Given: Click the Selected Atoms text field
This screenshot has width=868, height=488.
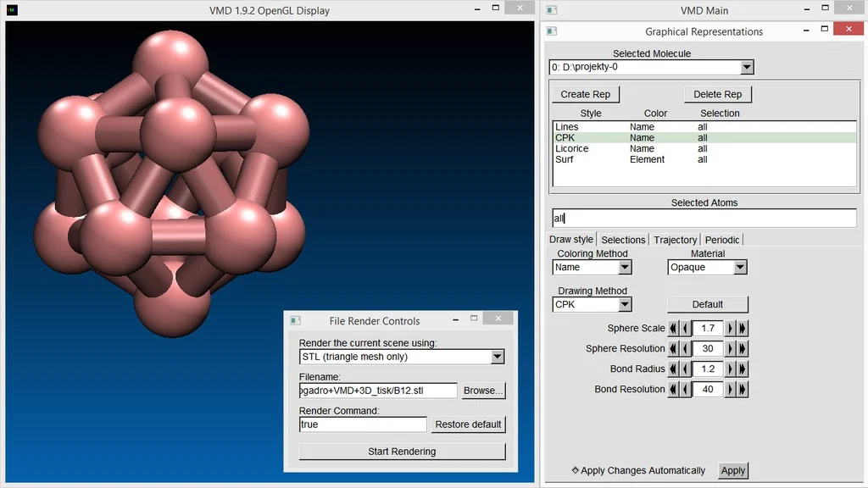Looking at the screenshot, I should pos(704,218).
